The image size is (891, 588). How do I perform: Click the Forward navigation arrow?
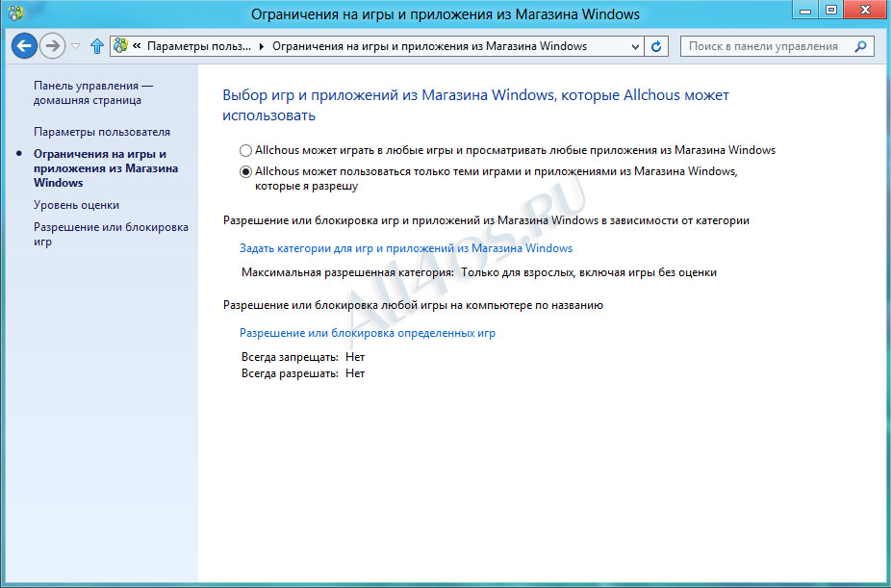tap(52, 46)
